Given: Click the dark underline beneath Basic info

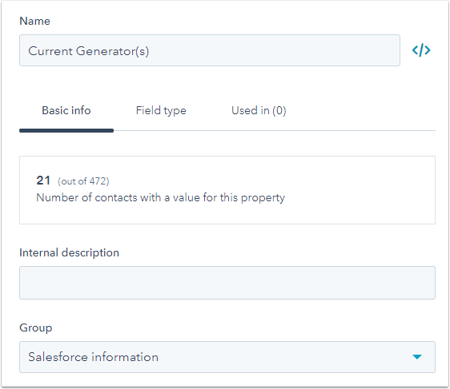Looking at the screenshot, I should click(x=66, y=131).
